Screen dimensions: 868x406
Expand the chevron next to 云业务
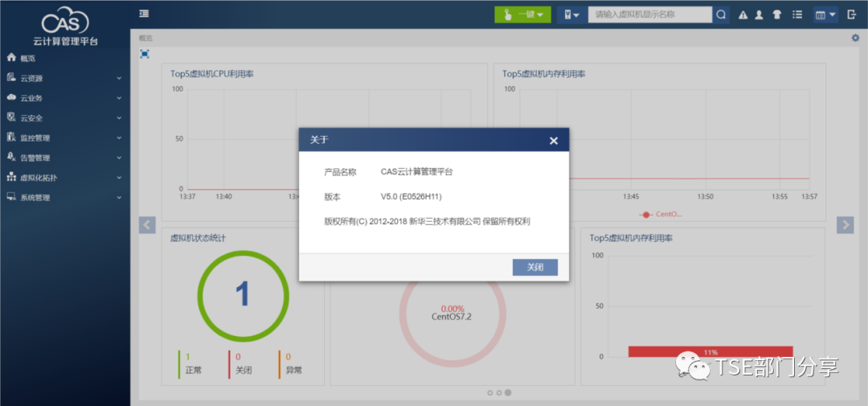pyautogui.click(x=119, y=99)
